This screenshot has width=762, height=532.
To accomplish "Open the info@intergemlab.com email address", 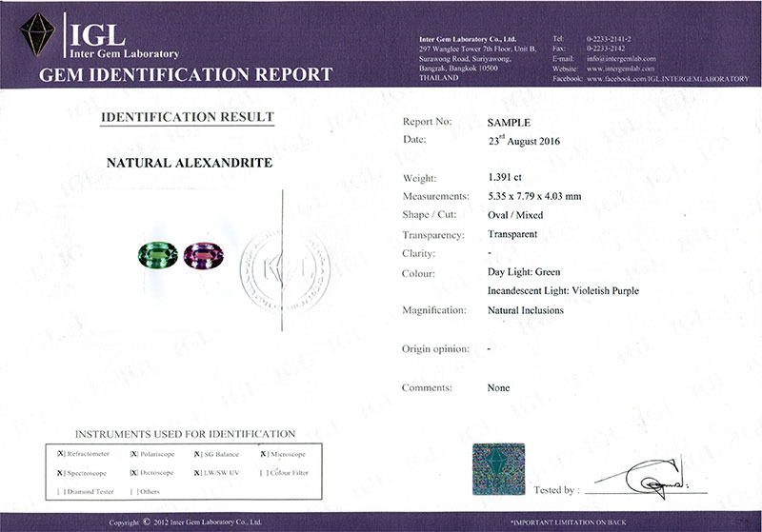I will click(x=621, y=58).
